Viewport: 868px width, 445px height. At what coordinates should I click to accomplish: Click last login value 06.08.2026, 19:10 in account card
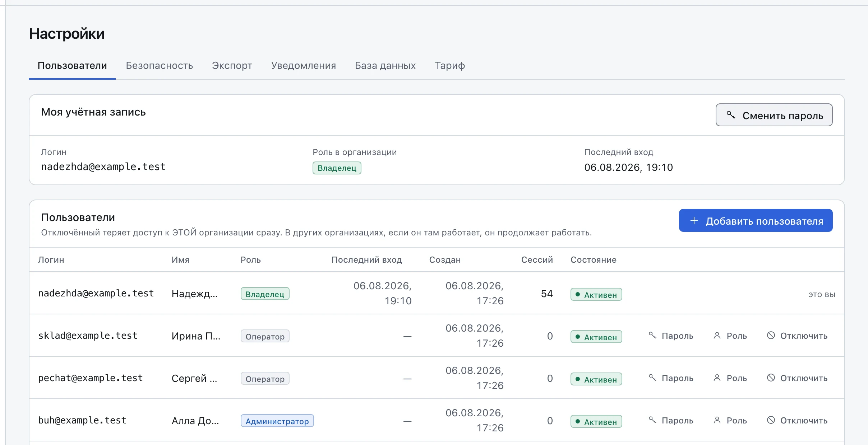pos(628,167)
